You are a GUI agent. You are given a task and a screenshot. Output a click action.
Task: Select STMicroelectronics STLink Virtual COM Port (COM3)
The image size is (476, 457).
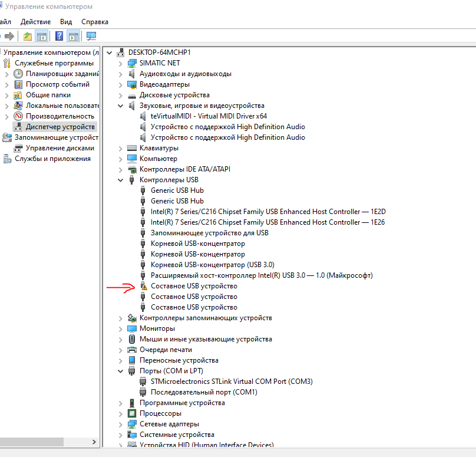click(232, 382)
